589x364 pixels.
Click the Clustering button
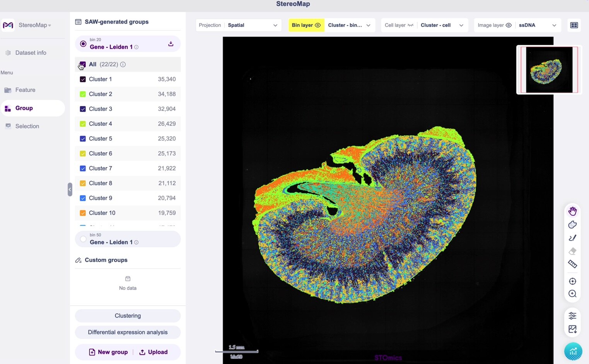point(128,316)
